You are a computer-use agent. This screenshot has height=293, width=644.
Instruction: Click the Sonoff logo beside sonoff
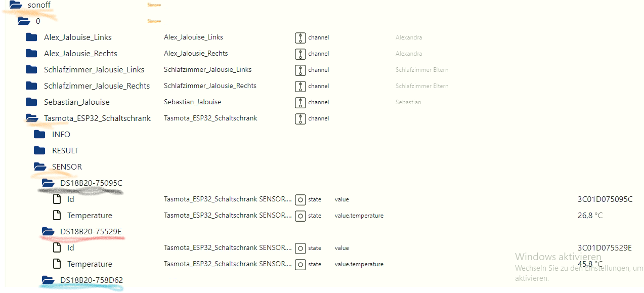pos(154,5)
